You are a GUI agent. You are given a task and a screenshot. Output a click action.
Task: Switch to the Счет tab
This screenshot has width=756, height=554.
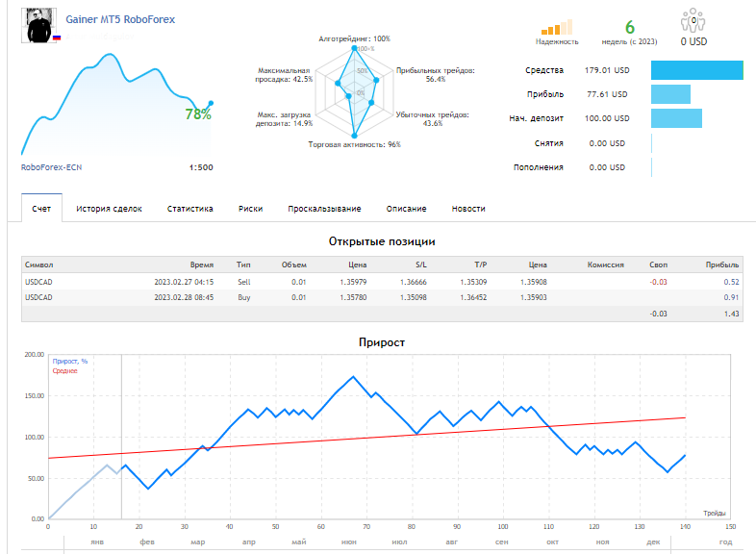click(41, 209)
